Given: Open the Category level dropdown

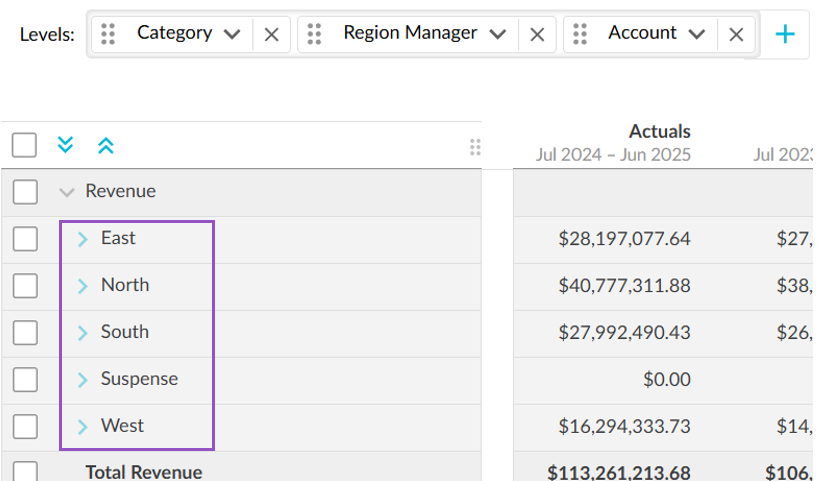Looking at the screenshot, I should pos(232,34).
